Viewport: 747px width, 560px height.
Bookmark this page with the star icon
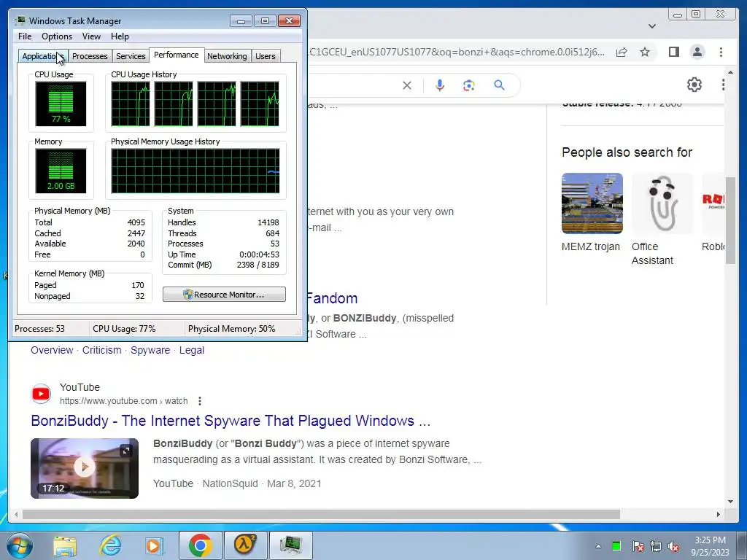click(x=645, y=52)
